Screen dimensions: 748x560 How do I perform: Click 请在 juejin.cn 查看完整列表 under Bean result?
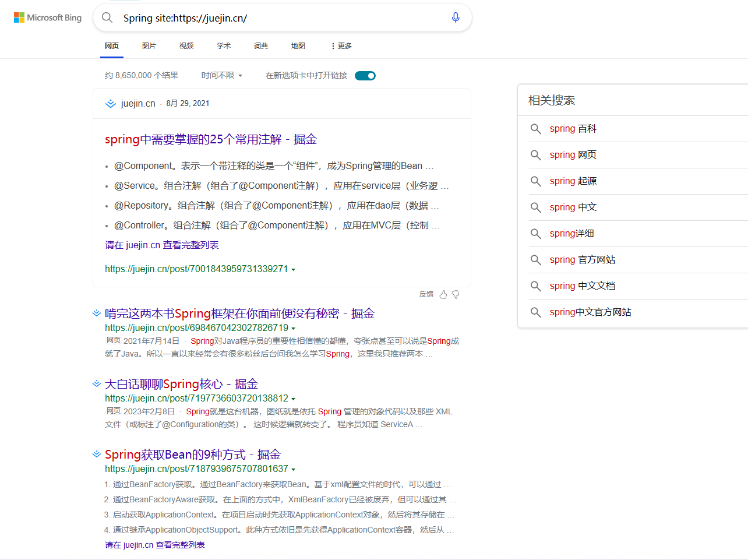[x=155, y=545]
